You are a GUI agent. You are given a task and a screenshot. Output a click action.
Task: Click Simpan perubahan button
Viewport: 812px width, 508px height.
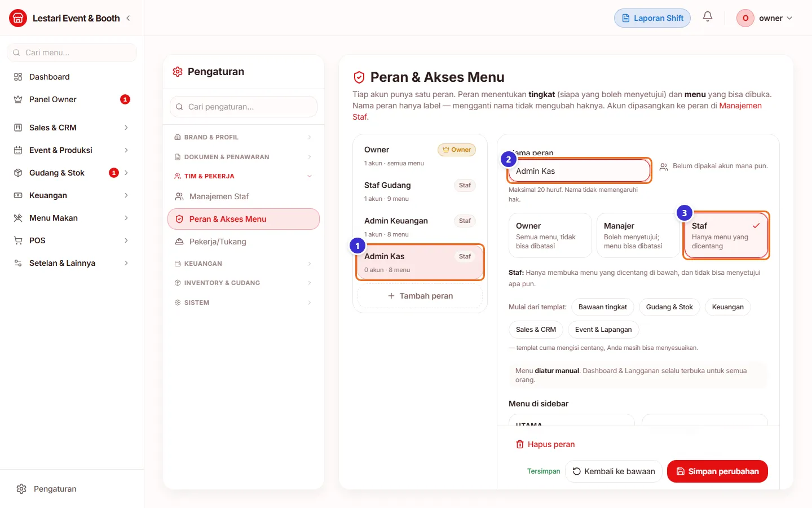pyautogui.click(x=717, y=471)
